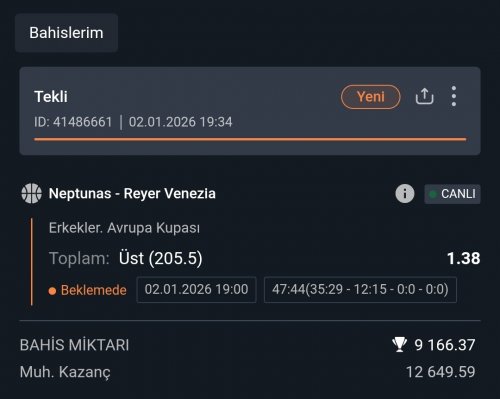Click the Üst (205.5) total selection
The height and width of the screenshot is (399, 500).
click(161, 258)
